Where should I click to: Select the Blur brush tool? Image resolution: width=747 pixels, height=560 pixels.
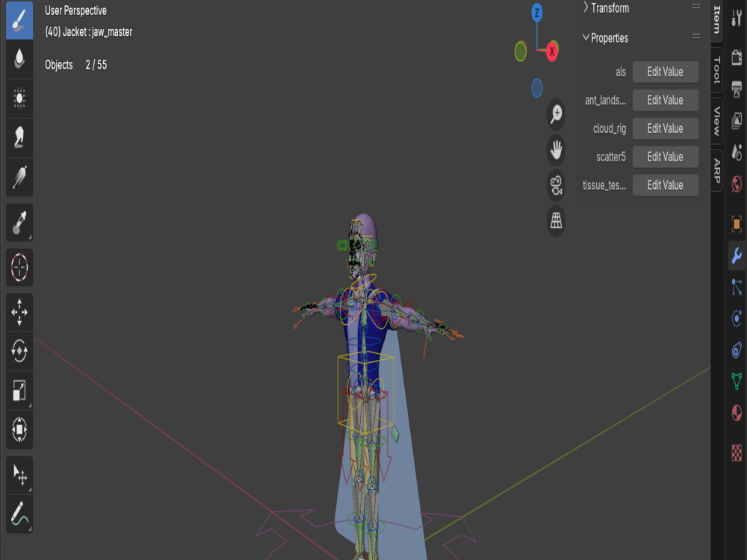[x=19, y=59]
